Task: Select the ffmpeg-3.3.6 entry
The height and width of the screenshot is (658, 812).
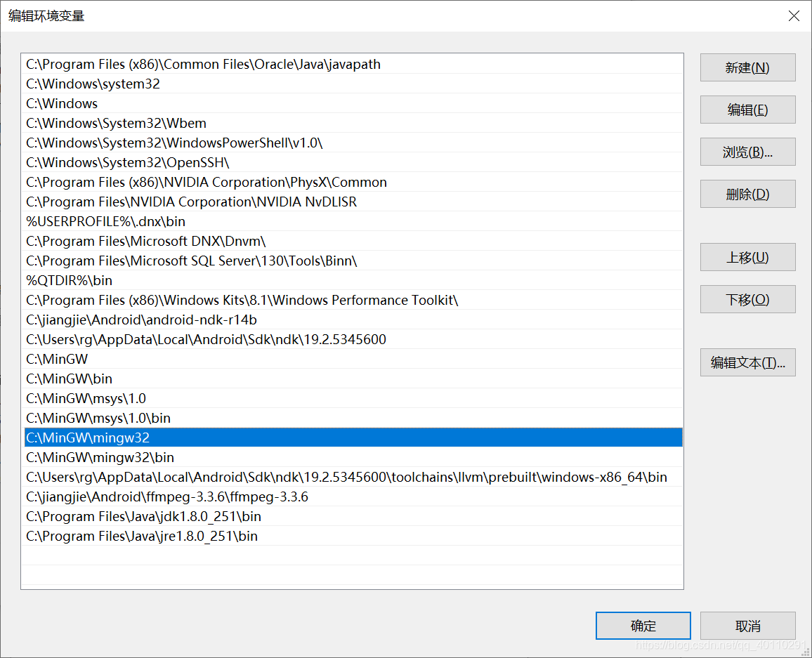Action: coord(353,497)
